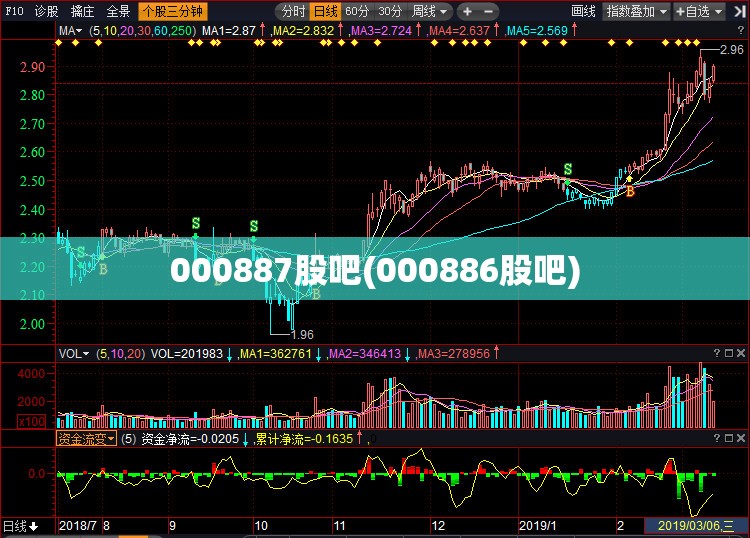Open the 指数叠加 dropdown

tap(636, 11)
